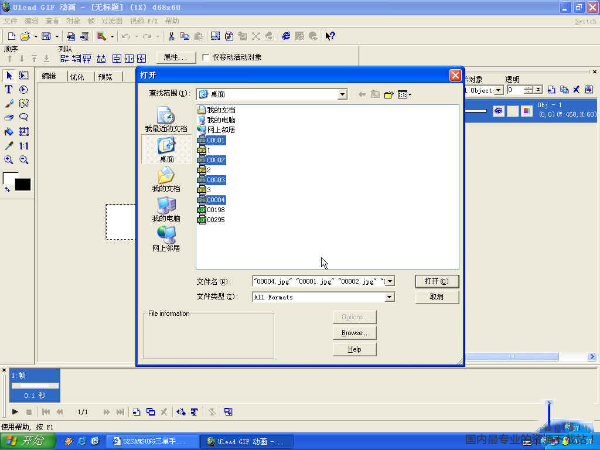Go up one folder level in dialog
The image size is (600, 450).
(375, 93)
